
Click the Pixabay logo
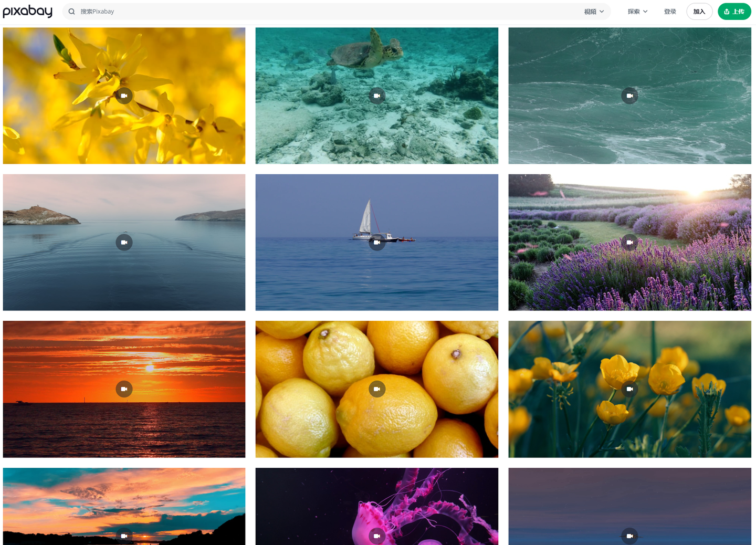coord(28,11)
